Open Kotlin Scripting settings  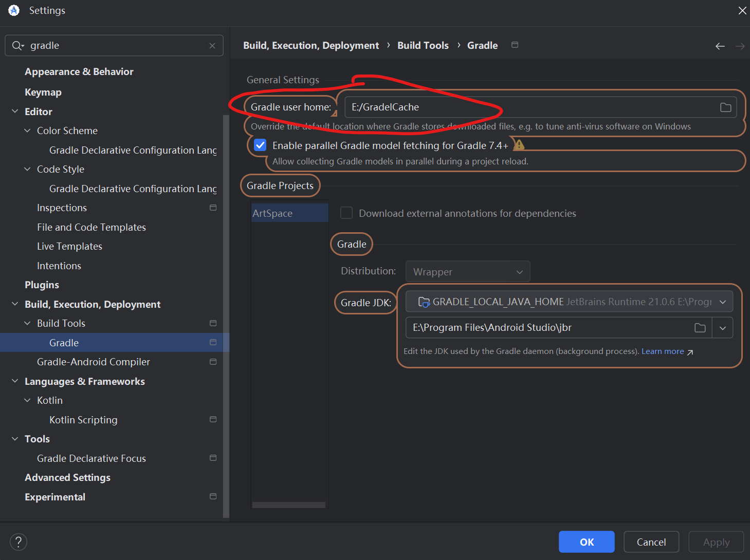click(x=83, y=420)
